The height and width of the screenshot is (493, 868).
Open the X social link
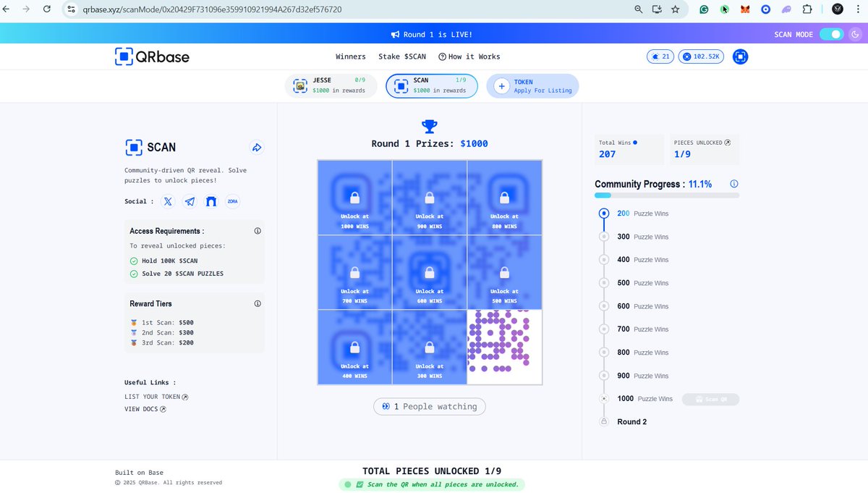pyautogui.click(x=169, y=202)
